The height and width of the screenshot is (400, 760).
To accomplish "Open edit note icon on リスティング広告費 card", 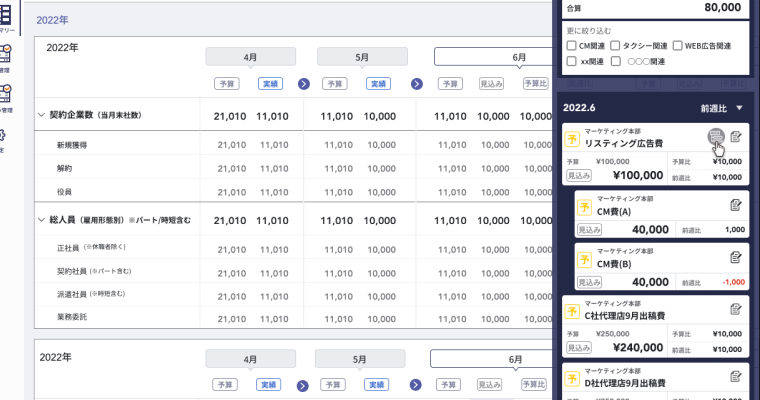I will point(736,137).
